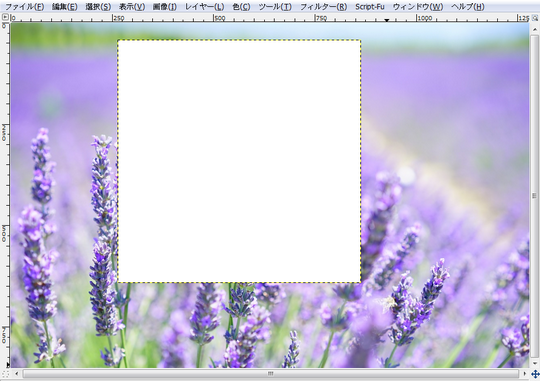Click horizontal scrollbar left arrow
Screen dimensions: 540x381
tap(17, 373)
